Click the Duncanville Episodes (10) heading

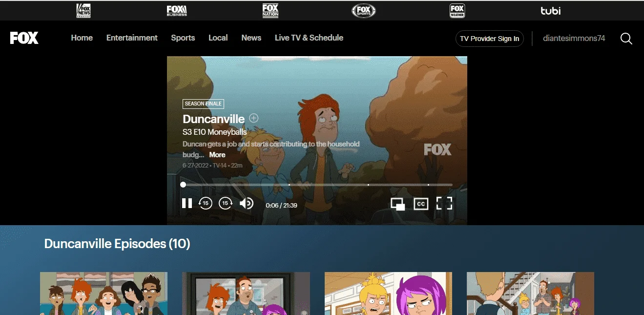tap(117, 243)
